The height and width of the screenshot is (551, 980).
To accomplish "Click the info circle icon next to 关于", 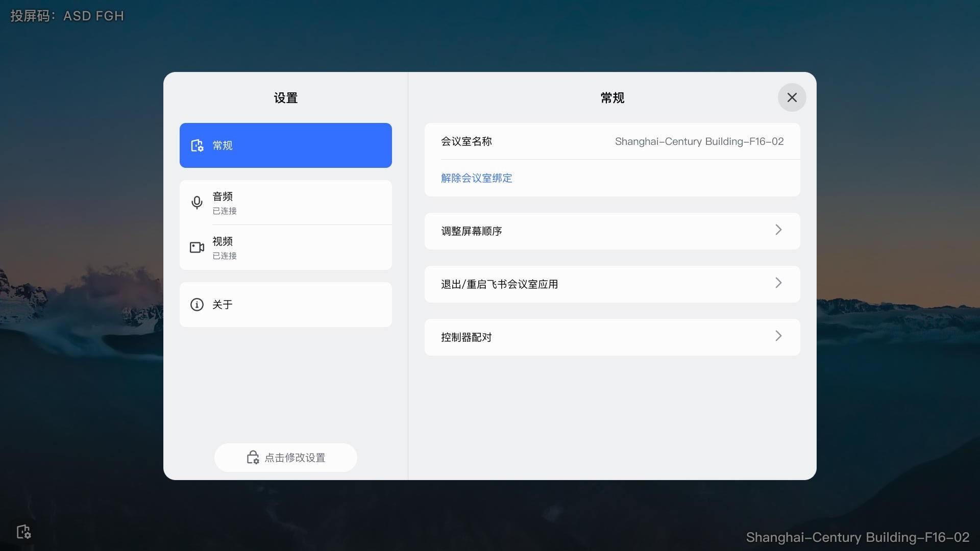I will [x=197, y=305].
